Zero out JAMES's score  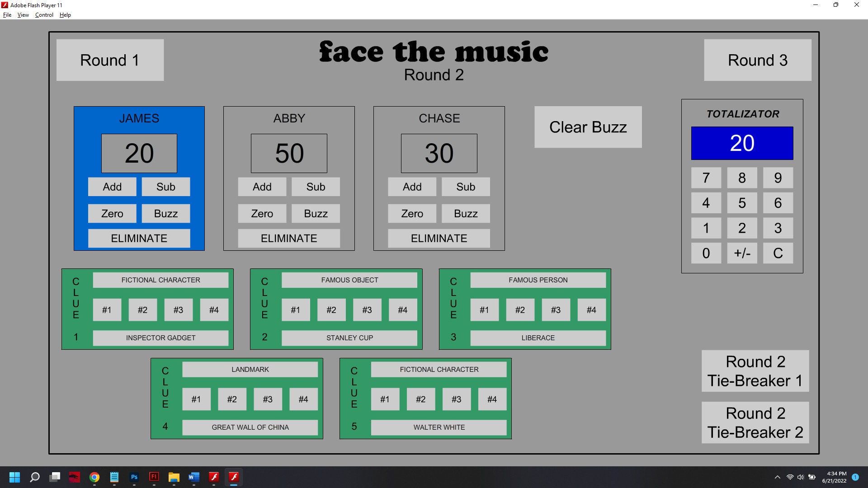[x=112, y=213]
